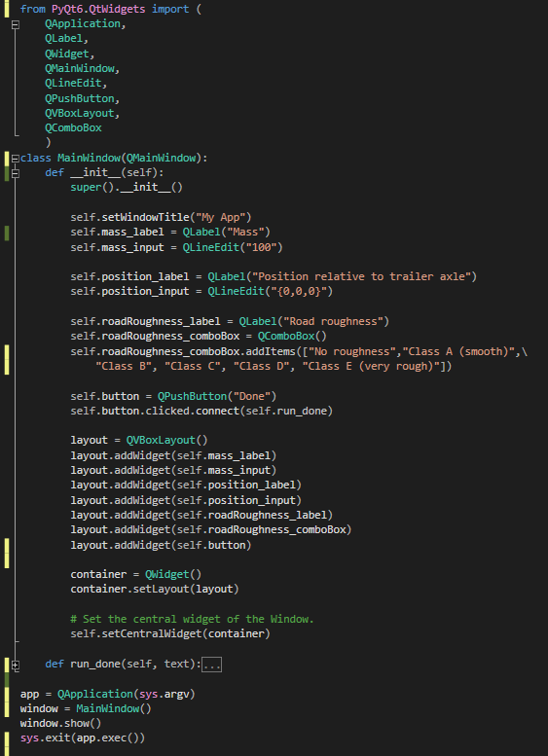
Task: Click the "Class D" string
Action: coord(262,367)
